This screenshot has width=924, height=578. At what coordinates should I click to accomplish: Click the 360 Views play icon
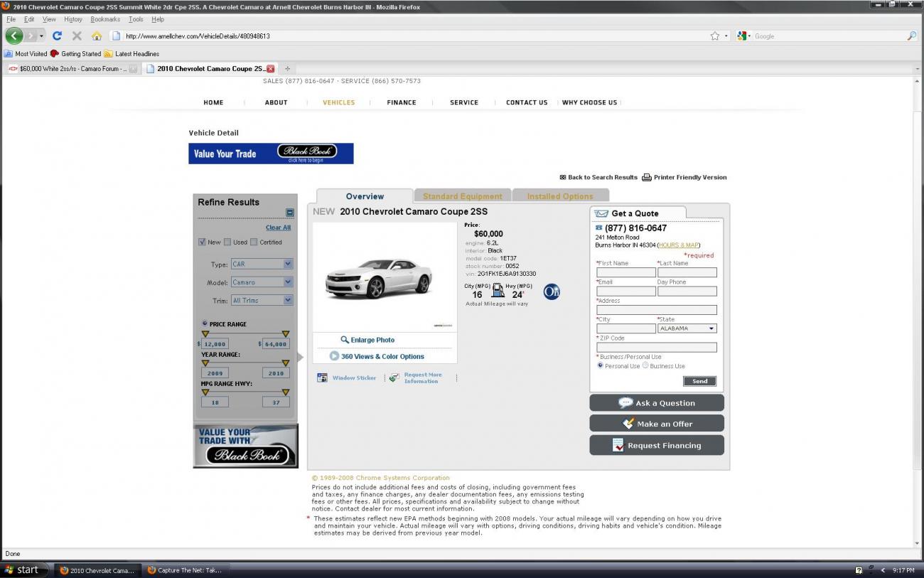(334, 356)
